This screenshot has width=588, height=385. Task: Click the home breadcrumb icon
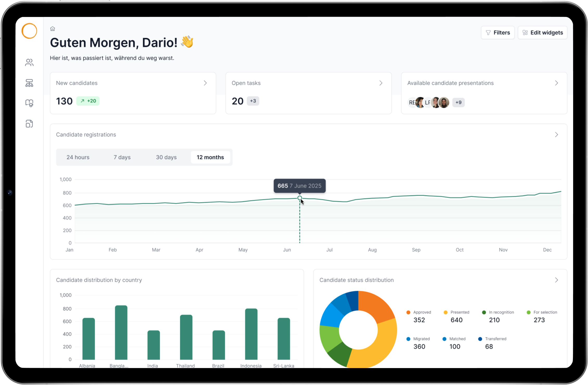pos(53,29)
